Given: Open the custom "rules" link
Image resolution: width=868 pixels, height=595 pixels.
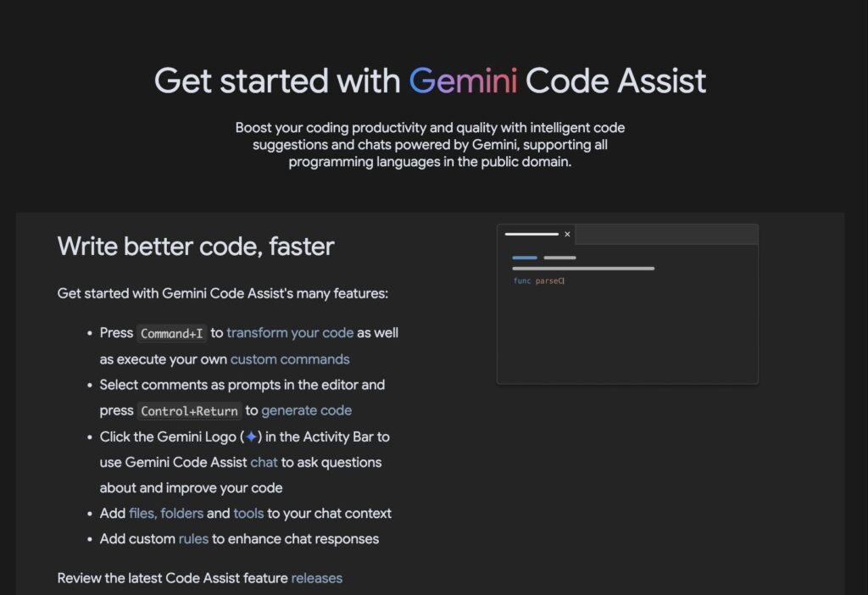Looking at the screenshot, I should 194,538.
